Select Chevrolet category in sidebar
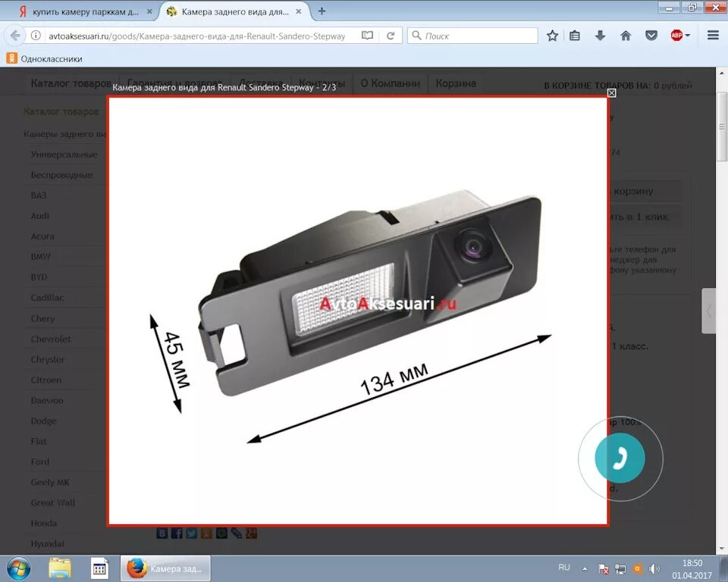 pos(51,339)
